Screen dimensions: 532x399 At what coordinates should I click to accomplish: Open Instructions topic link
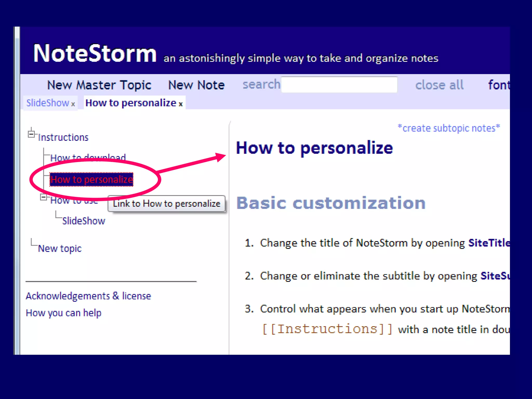tap(63, 137)
